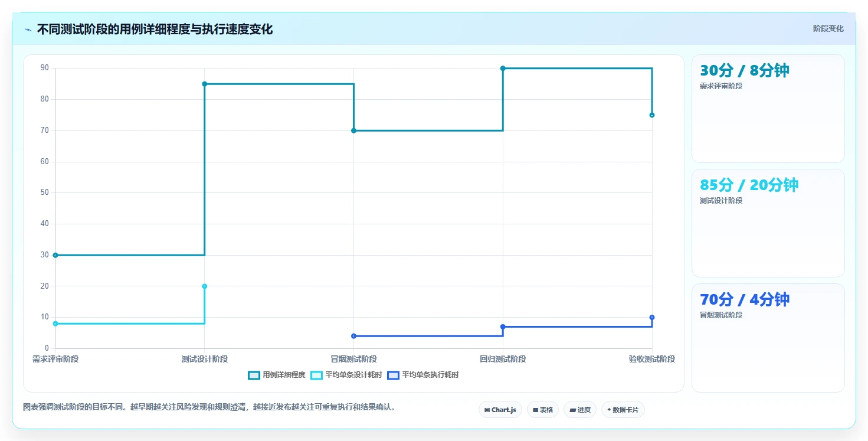The height and width of the screenshot is (441, 868).
Task: Click the teal 用例详细程度 legend swatch
Action: pos(254,375)
